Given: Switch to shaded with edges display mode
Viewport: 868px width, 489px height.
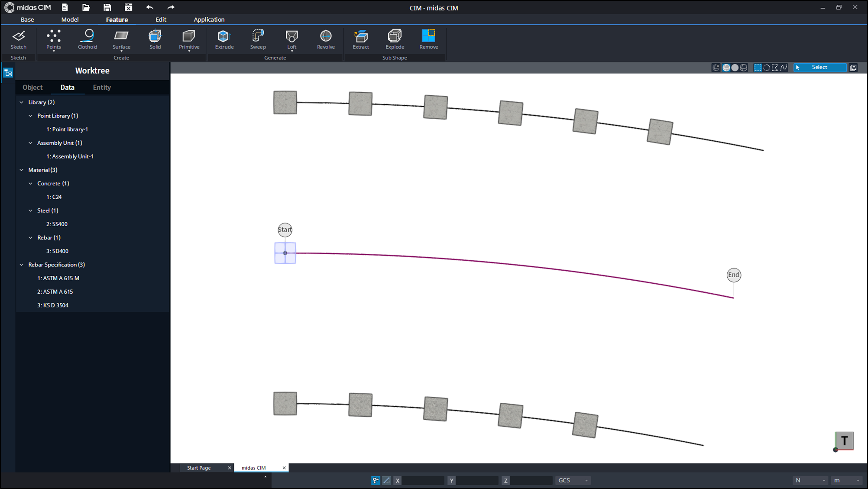Looking at the screenshot, I should pos(726,68).
